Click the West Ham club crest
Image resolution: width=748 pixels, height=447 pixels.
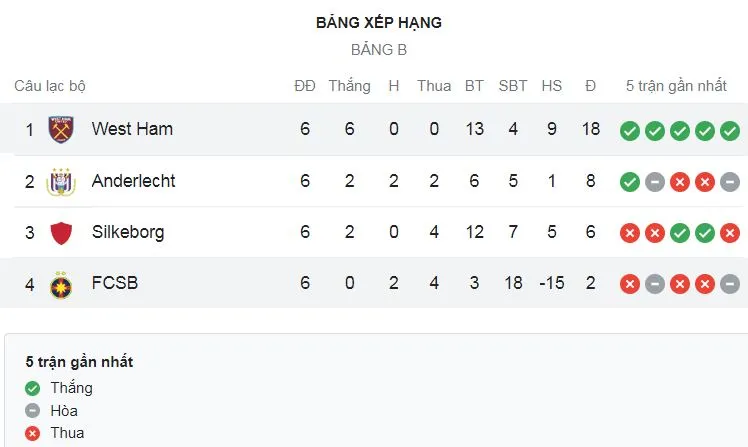(x=62, y=130)
